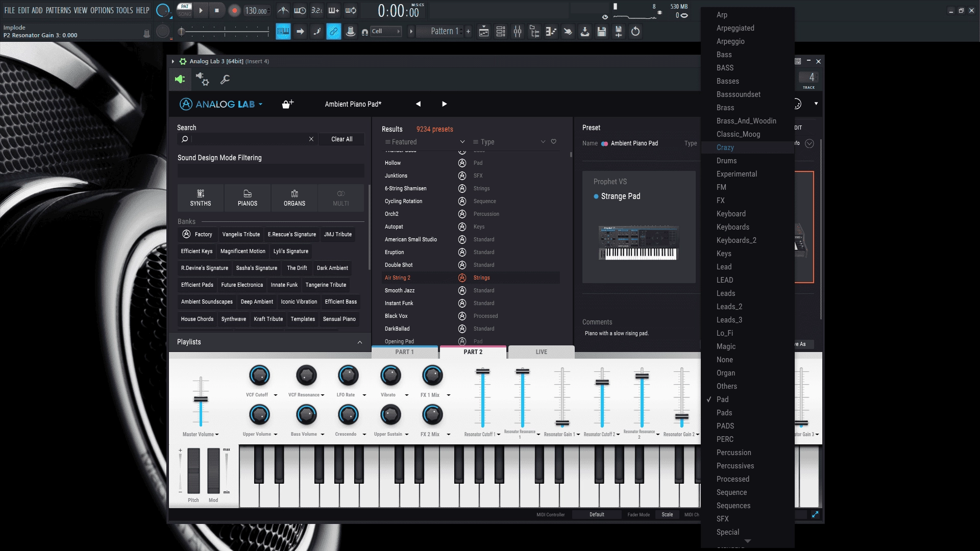Toggle SYNTHS instrument filter
This screenshot has width=980, height=551.
click(201, 198)
